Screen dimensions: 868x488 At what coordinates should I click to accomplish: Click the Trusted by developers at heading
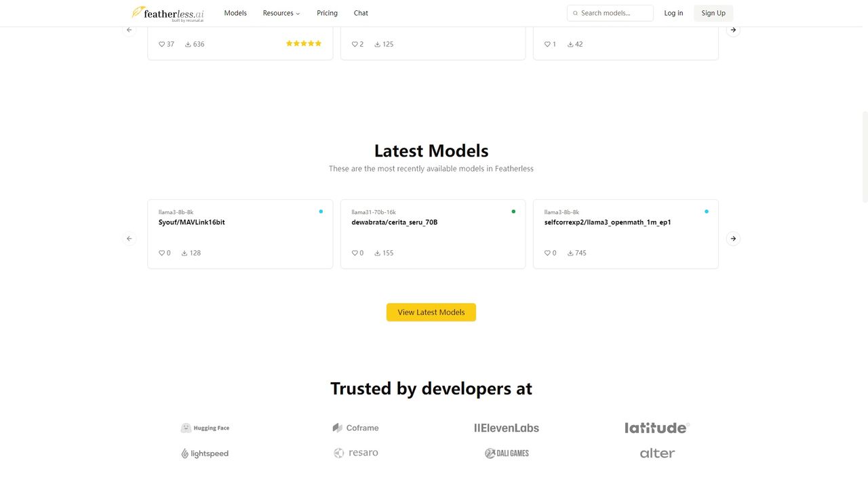point(431,388)
